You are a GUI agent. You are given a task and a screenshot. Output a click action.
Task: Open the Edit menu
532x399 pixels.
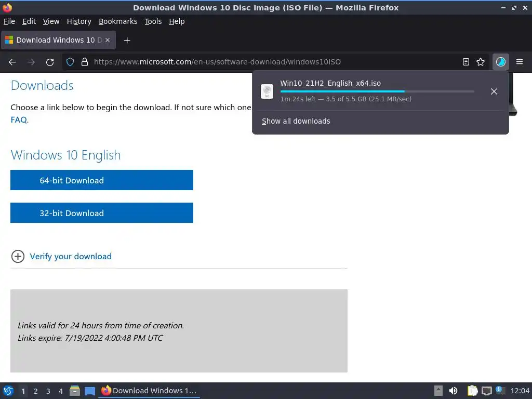[x=29, y=21]
